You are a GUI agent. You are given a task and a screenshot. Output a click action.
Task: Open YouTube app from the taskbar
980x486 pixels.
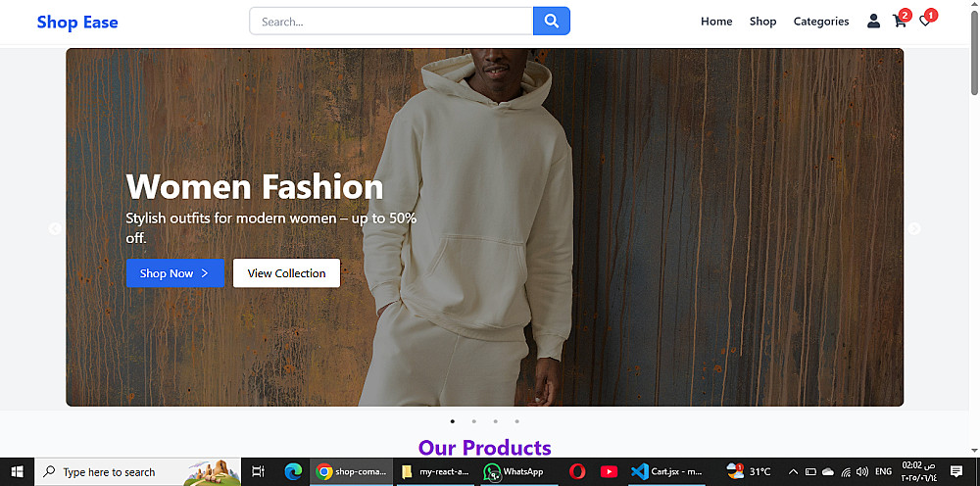click(609, 471)
